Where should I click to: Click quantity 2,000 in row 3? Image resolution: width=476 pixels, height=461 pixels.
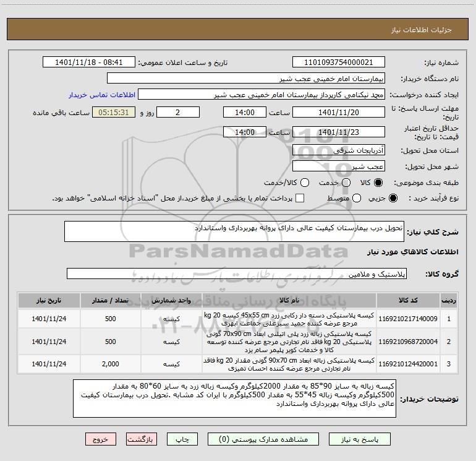tap(111, 364)
